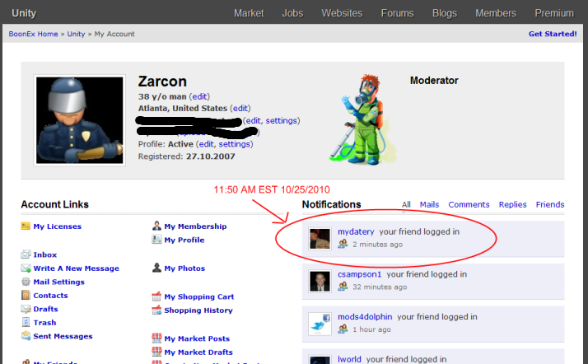Open the Forums section
The image size is (588, 364).
tap(397, 13)
